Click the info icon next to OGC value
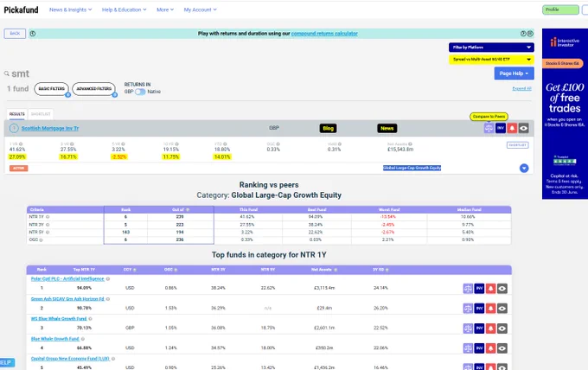Screen dimensions: 588x370 (278, 144)
